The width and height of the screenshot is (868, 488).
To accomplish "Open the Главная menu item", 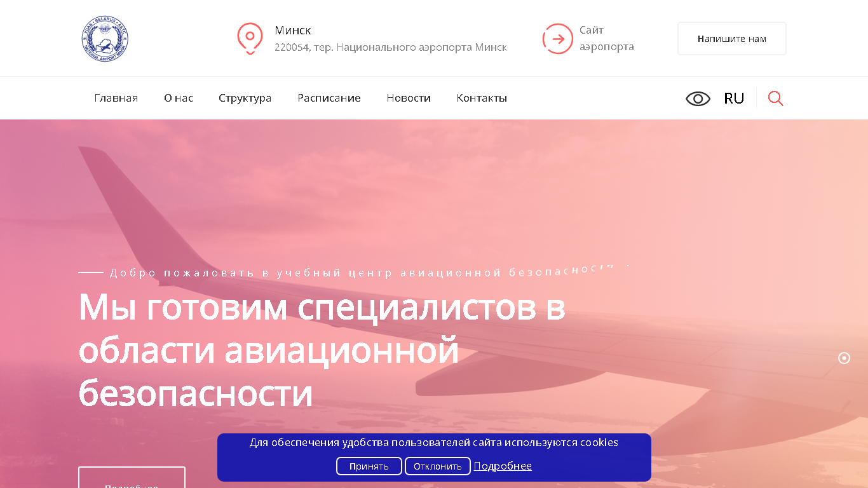I will tap(116, 98).
